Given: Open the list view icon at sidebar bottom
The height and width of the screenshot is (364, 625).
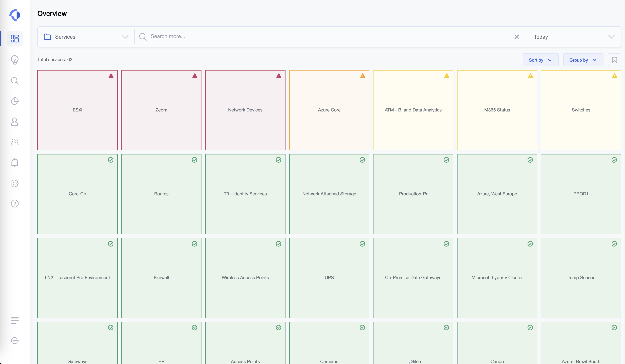Looking at the screenshot, I should coord(15,321).
